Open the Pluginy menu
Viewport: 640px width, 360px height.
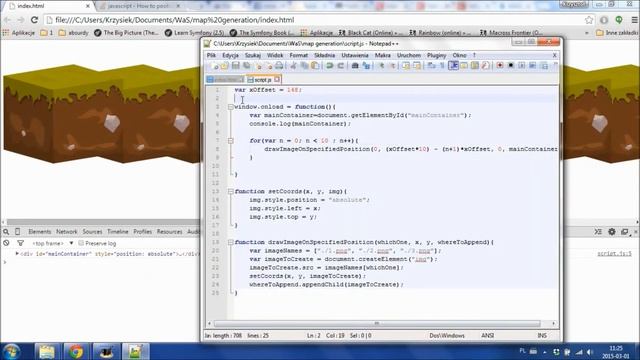pyautogui.click(x=437, y=55)
